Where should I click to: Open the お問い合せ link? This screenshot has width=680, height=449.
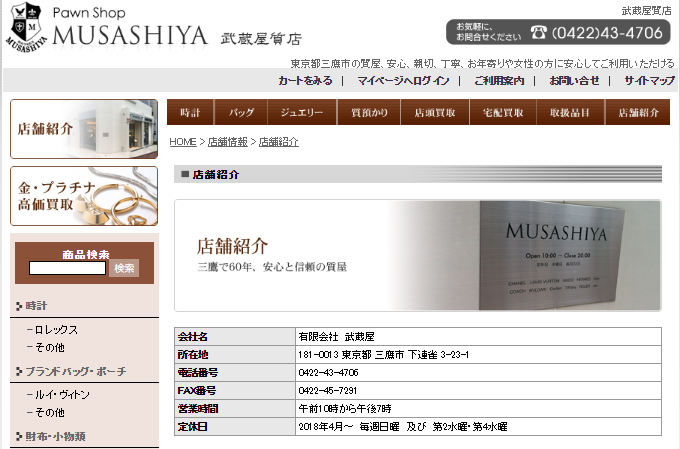[x=574, y=81]
